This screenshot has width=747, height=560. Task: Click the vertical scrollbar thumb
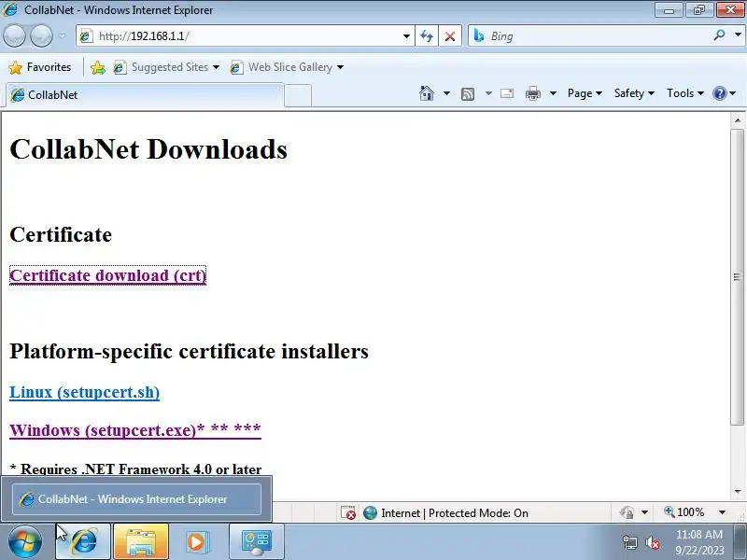pos(738,276)
